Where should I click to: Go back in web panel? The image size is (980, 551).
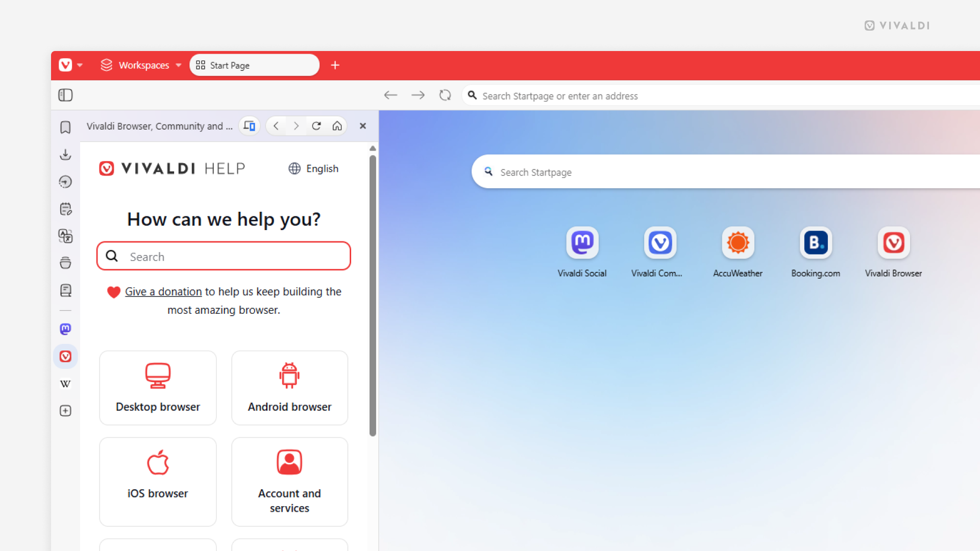(x=276, y=126)
